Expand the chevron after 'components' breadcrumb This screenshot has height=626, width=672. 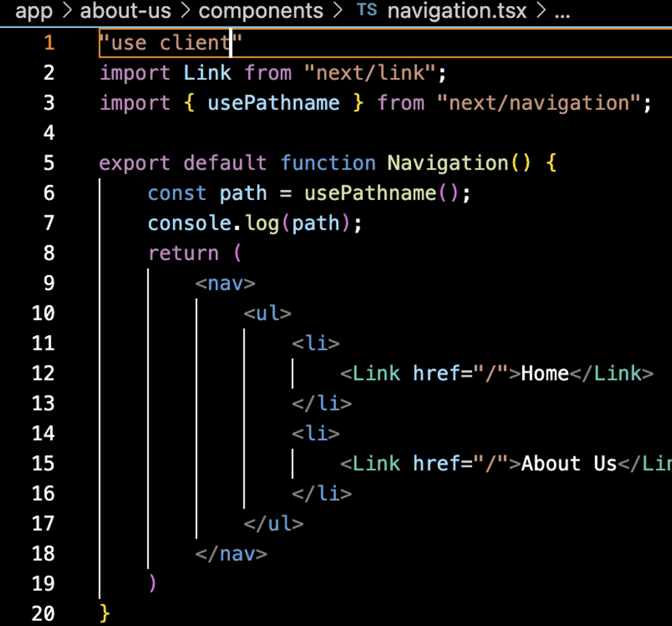338,11
